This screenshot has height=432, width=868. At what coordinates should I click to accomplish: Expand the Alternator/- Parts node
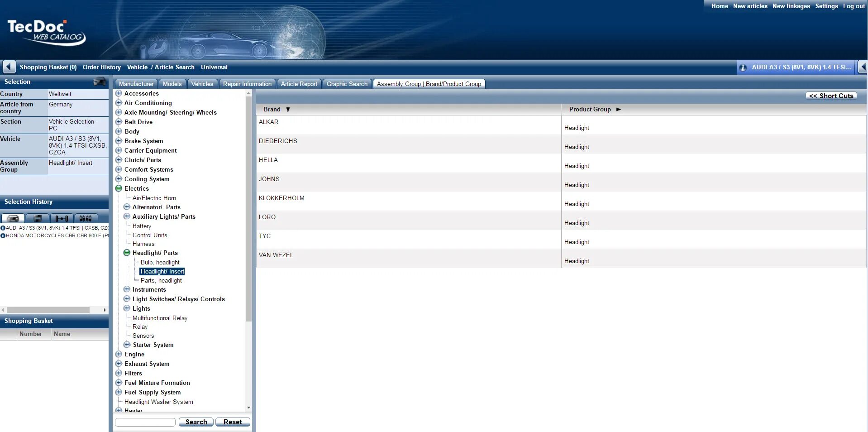coord(127,207)
